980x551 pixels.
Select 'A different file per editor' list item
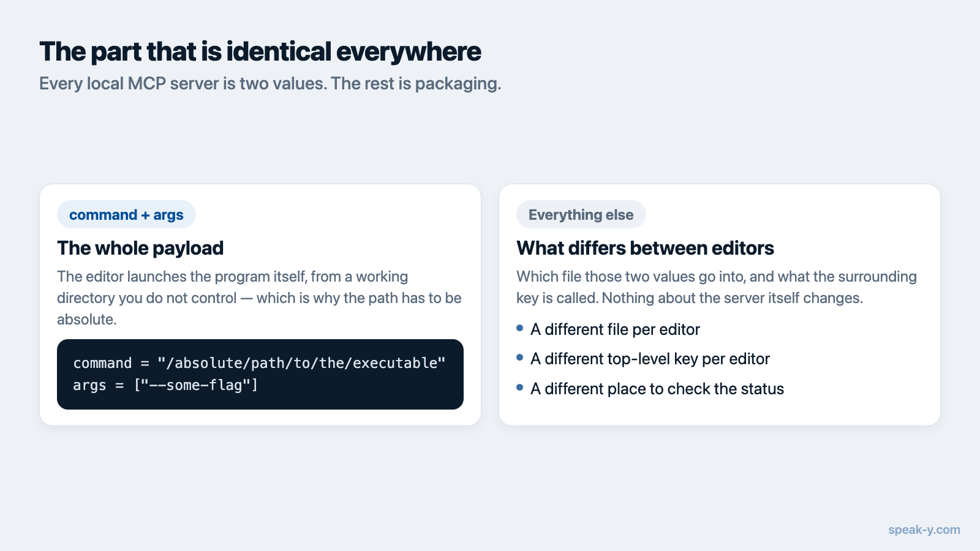[x=615, y=329]
